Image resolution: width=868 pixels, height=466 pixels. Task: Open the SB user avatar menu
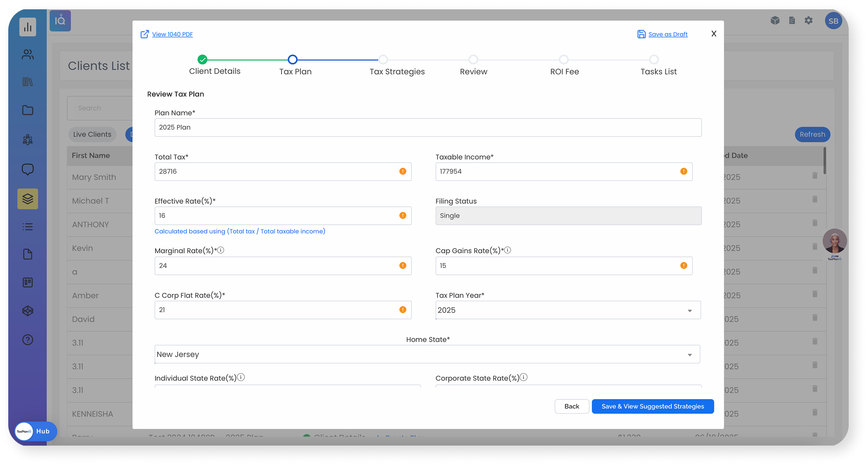pos(833,21)
